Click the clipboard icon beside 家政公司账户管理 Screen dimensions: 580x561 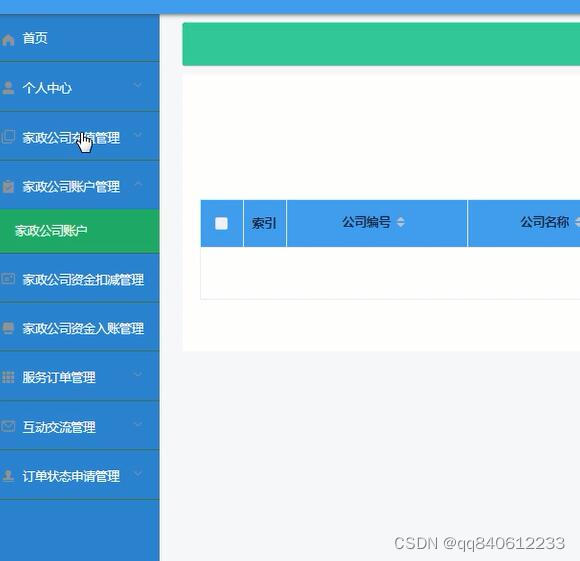8,186
